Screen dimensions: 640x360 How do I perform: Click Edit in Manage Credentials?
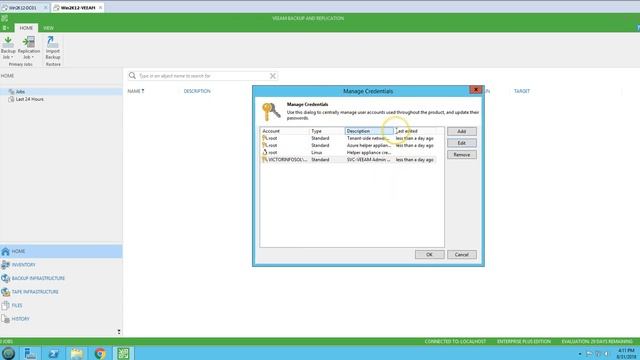pos(462,143)
